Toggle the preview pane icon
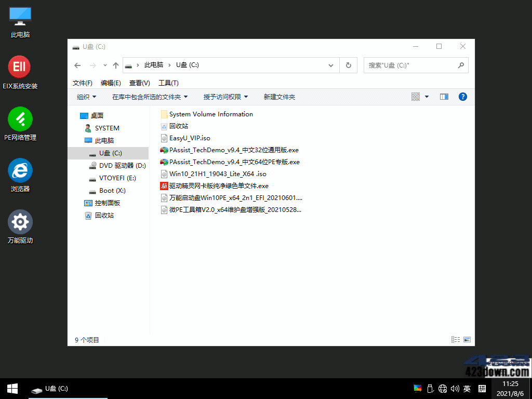 pyautogui.click(x=444, y=97)
